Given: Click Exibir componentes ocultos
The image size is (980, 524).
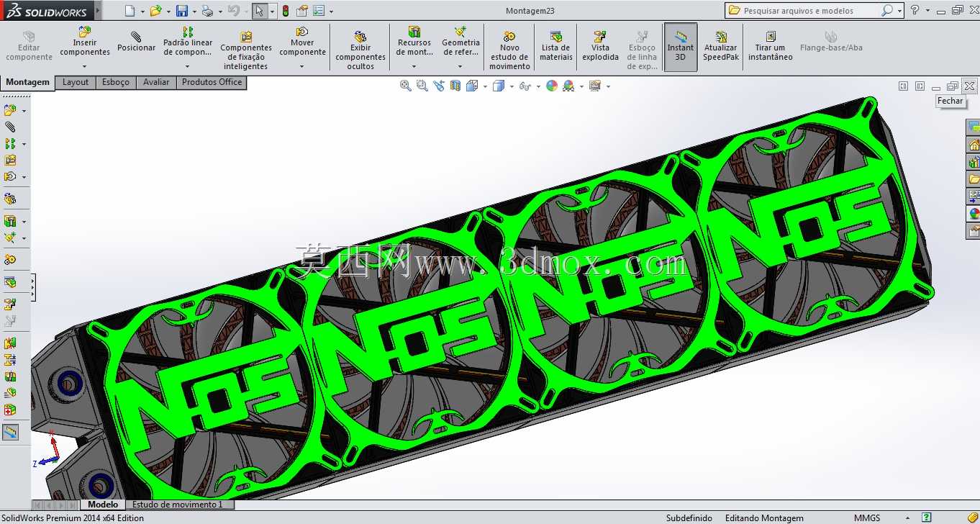Looking at the screenshot, I should (x=360, y=50).
